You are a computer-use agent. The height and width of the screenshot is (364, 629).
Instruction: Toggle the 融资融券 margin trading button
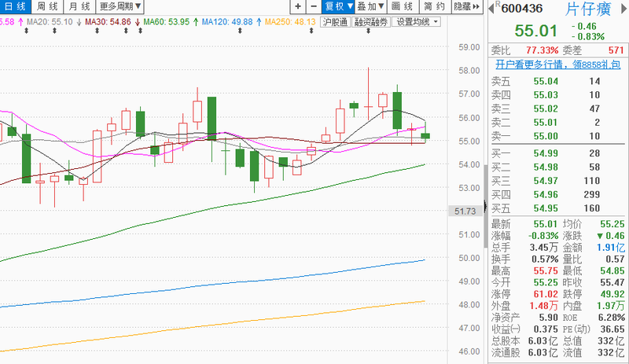click(x=371, y=22)
